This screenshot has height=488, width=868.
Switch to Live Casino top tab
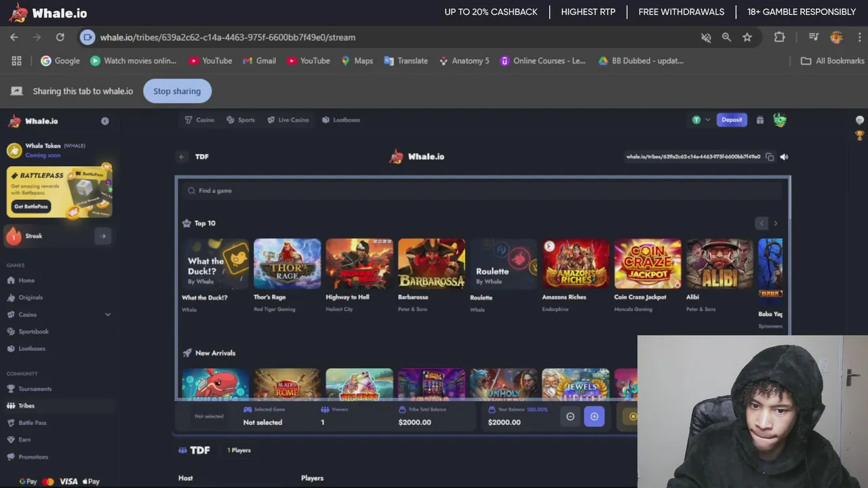click(288, 120)
